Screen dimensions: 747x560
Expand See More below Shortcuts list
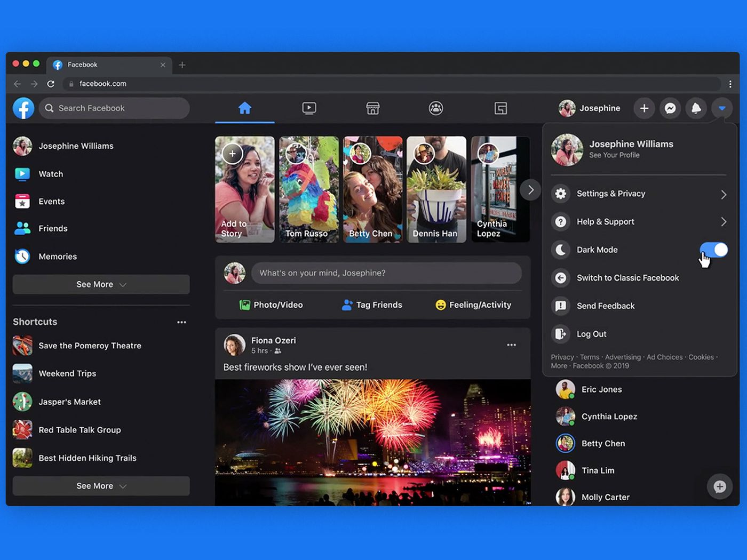pos(101,486)
